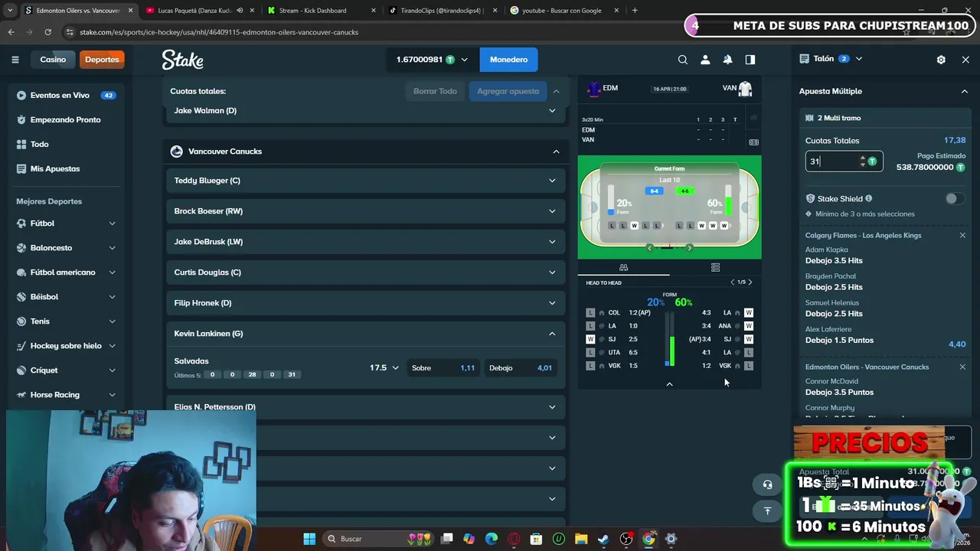Screen dimensions: 980x551
Task: Expand Curtis Douglas (C) markets
Action: [x=366, y=272]
